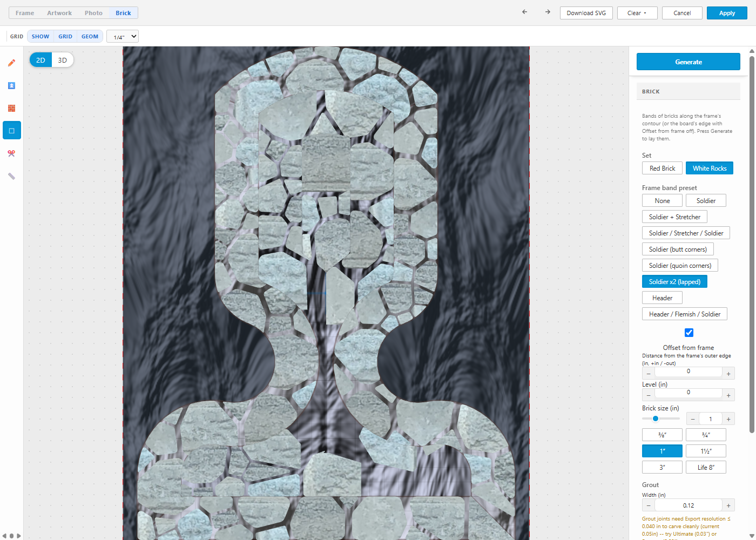Viewport: 756px width, 540px height.
Task: Toggle grid SHOW option
Action: [x=40, y=36]
